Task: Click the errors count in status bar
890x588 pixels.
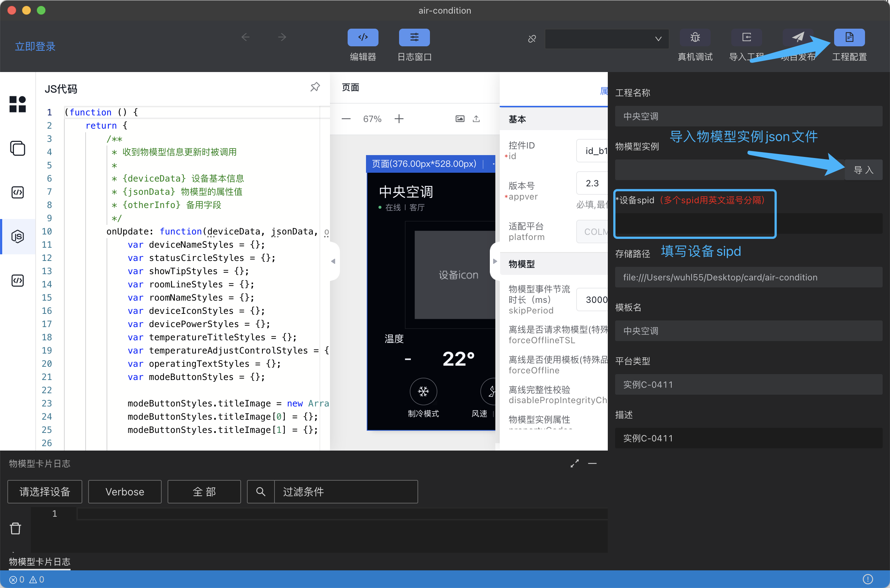Action: pos(17,580)
